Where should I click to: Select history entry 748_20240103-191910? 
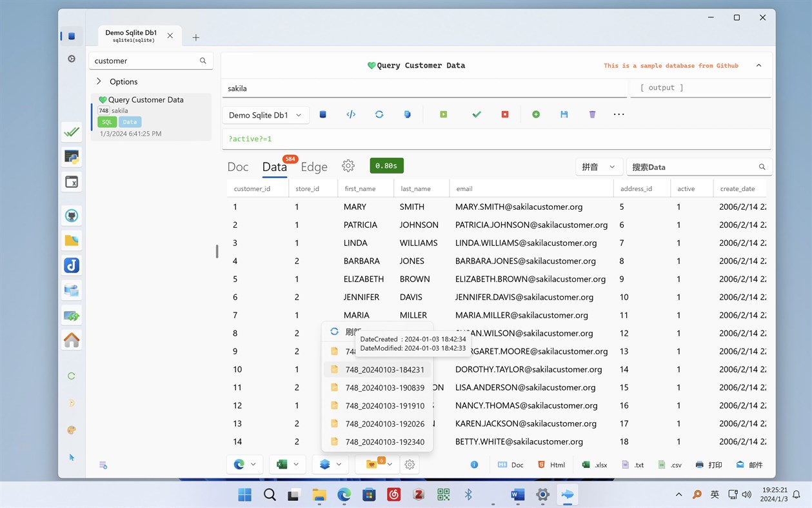(377, 406)
